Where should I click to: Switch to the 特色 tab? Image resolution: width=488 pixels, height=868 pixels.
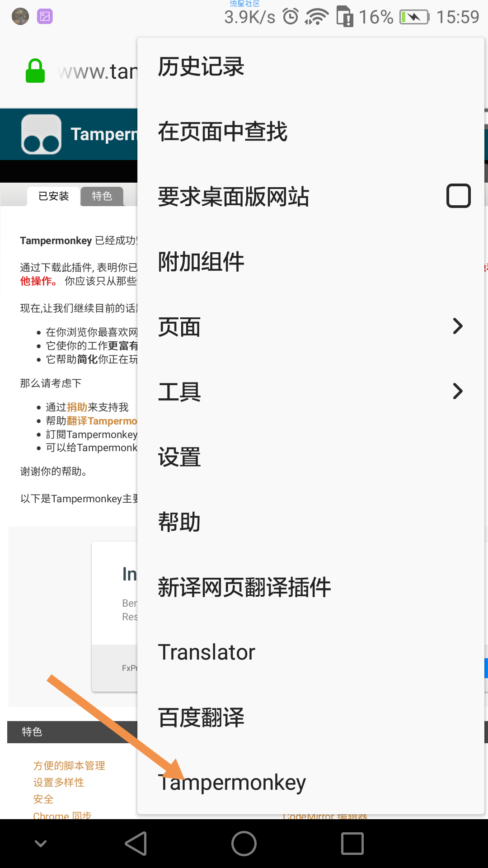click(102, 196)
